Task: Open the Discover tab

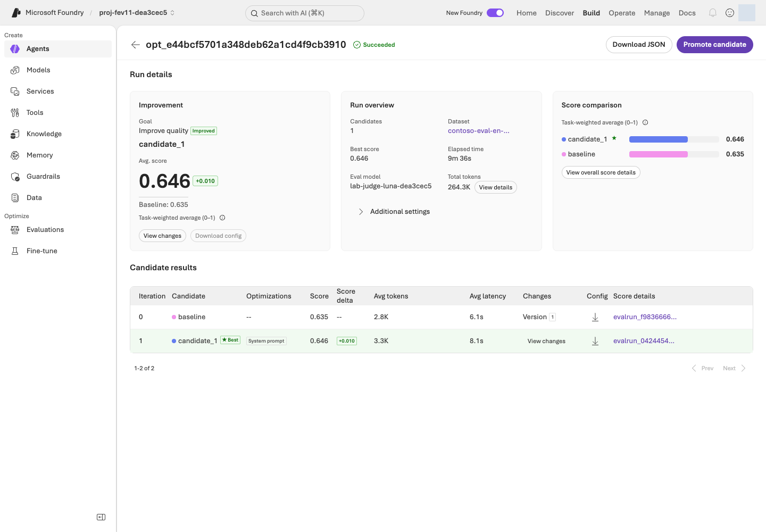Action: click(560, 13)
